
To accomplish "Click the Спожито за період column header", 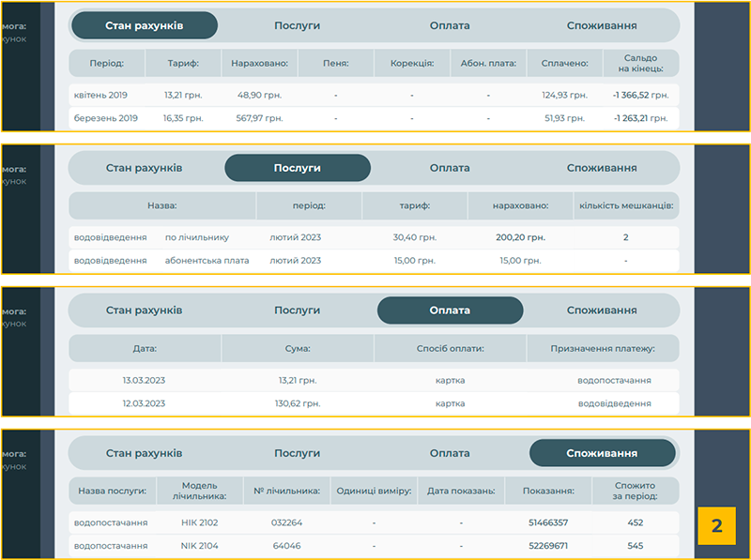I will [x=635, y=491].
